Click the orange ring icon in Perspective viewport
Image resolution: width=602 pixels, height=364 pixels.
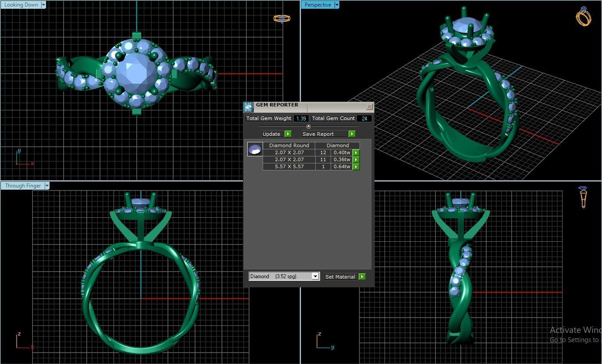pyautogui.click(x=583, y=17)
